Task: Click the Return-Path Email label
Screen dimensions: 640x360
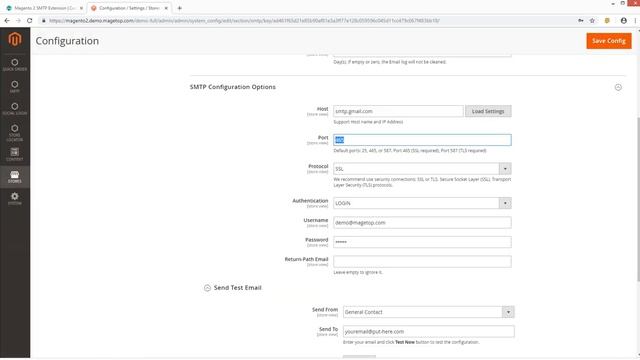Action: [x=307, y=259]
